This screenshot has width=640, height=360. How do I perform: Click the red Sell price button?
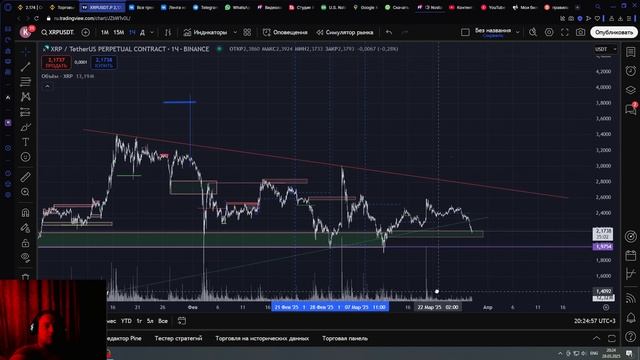click(56, 62)
